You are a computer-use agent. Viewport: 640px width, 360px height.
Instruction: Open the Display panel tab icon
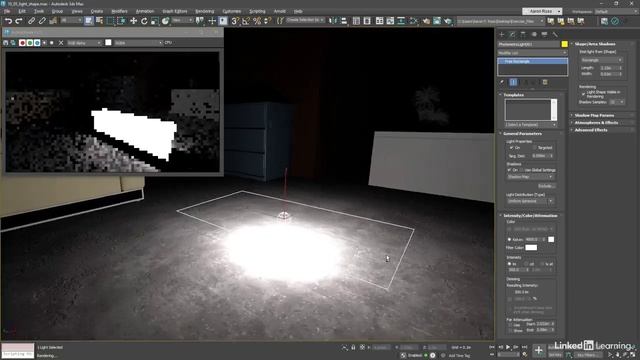coord(544,35)
